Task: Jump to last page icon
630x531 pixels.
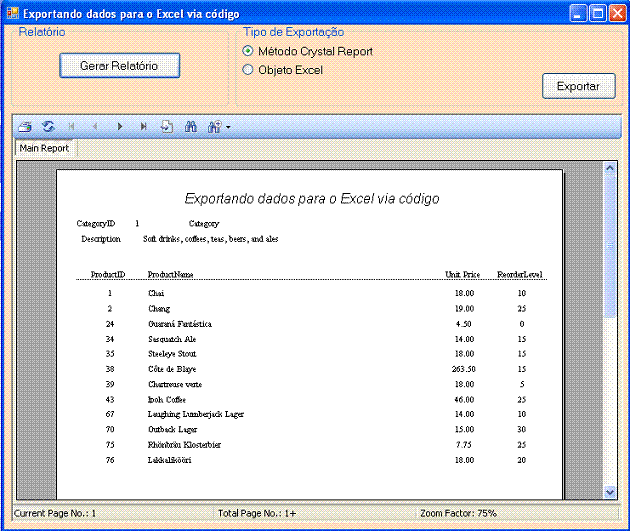Action: click(x=143, y=127)
